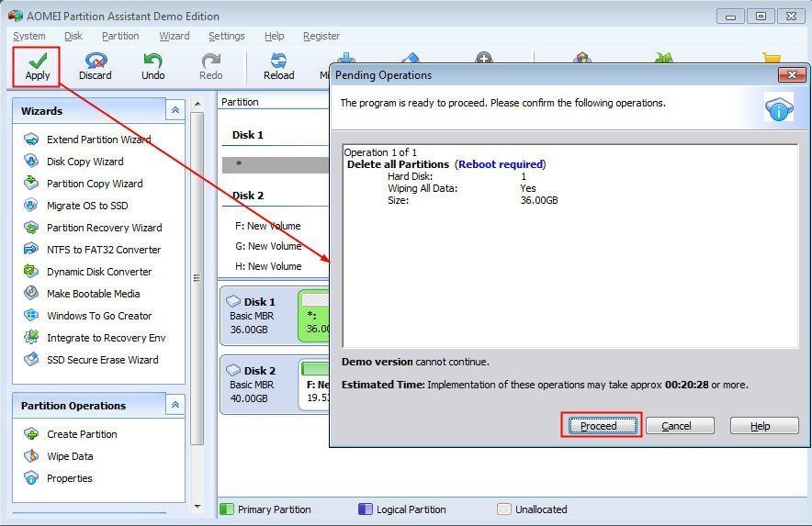The width and height of the screenshot is (812, 526).
Task: Open NTFS to FAT32 Converter icon
Action: click(31, 249)
